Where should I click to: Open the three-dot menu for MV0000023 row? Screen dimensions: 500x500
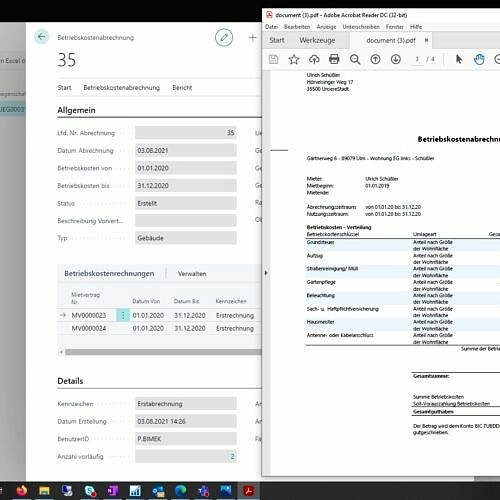123,315
